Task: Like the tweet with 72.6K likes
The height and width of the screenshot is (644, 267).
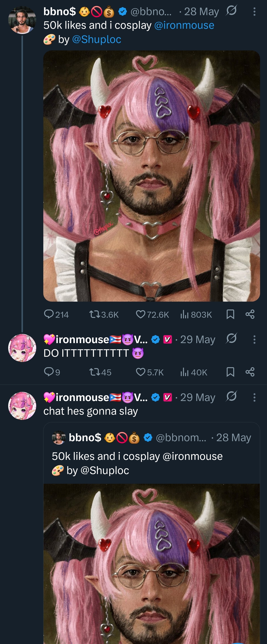Action: click(x=141, y=314)
